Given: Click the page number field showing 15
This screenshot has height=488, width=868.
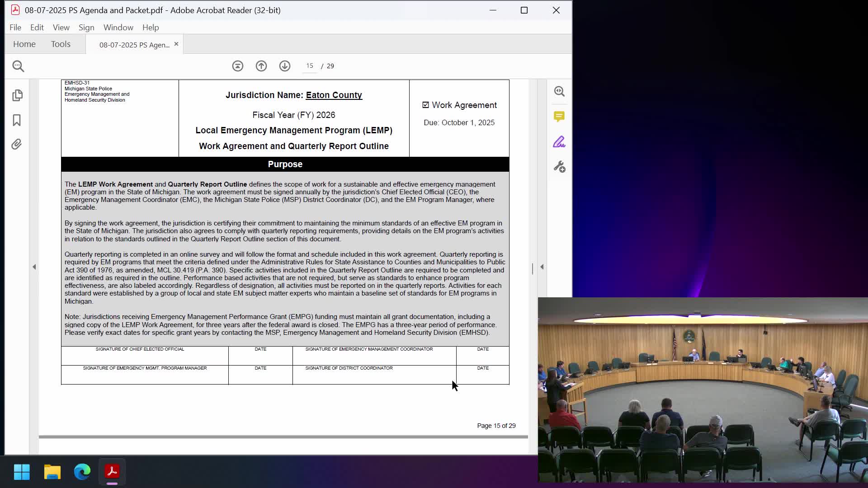Looking at the screenshot, I should [x=310, y=66].
